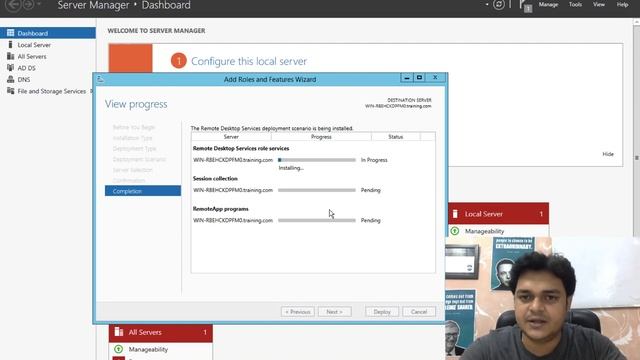This screenshot has width=640, height=360.
Task: Click the dashboard vertical scrollbar
Action: (636, 158)
